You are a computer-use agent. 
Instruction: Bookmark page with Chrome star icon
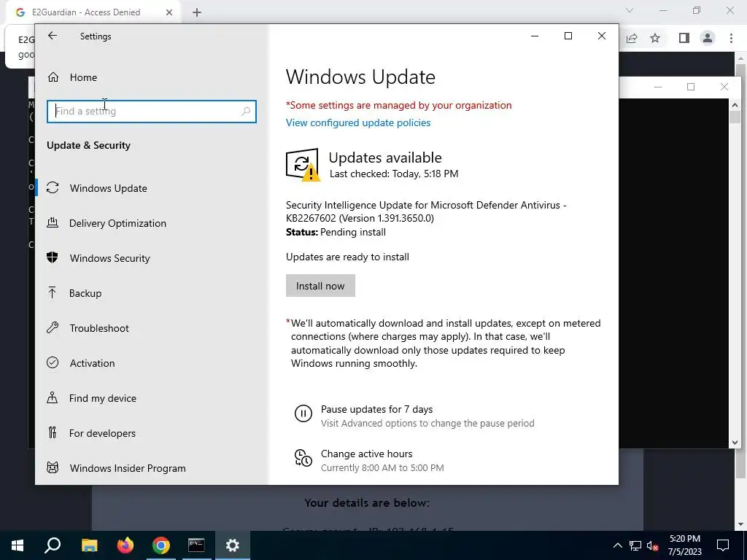[x=655, y=38]
